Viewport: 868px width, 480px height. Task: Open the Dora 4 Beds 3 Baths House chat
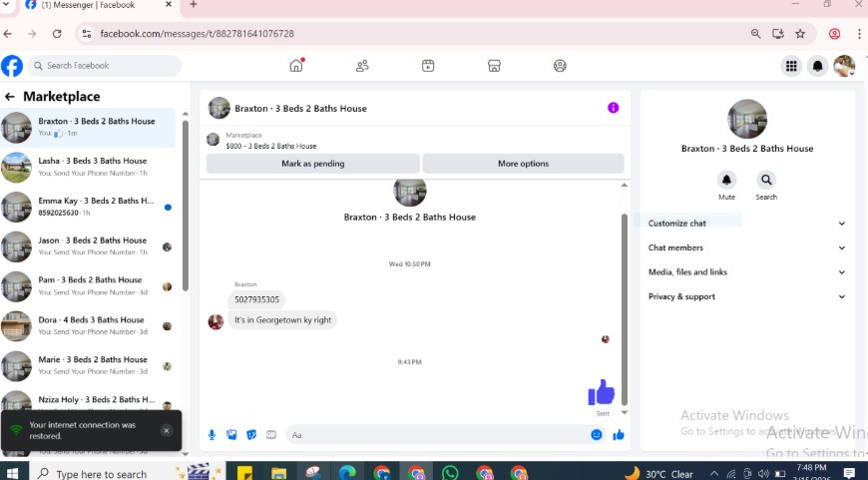[x=89, y=326]
